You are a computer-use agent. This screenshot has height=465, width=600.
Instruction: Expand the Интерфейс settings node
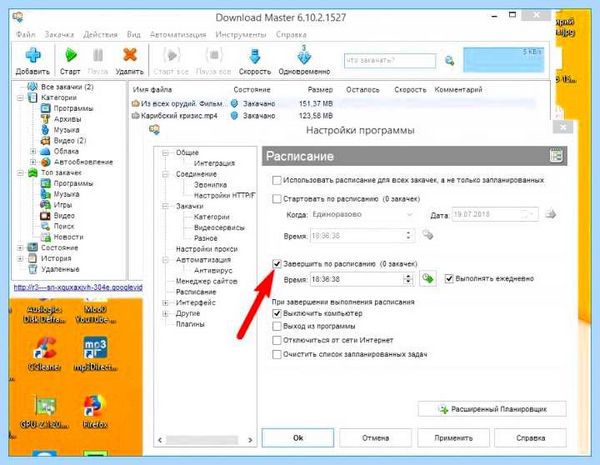[166, 303]
